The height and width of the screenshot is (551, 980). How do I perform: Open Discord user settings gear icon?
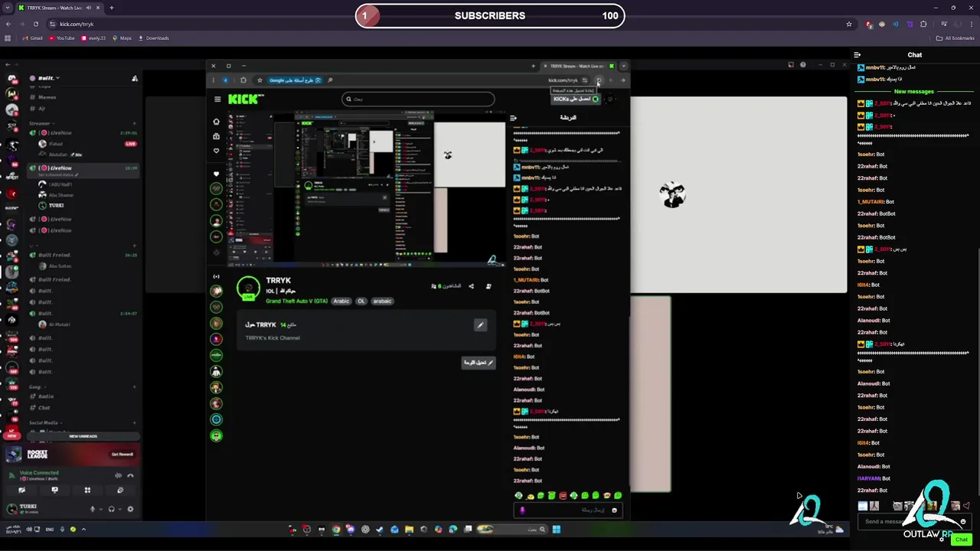(130, 509)
